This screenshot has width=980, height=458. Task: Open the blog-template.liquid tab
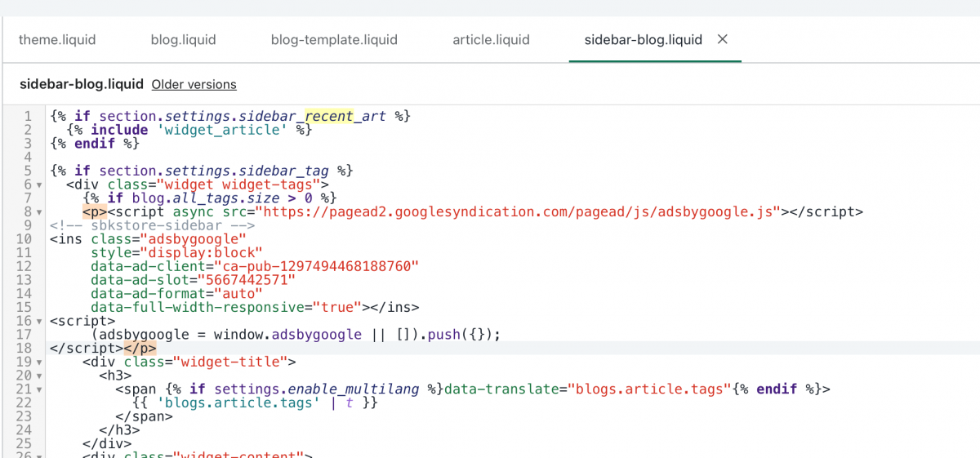(x=334, y=39)
